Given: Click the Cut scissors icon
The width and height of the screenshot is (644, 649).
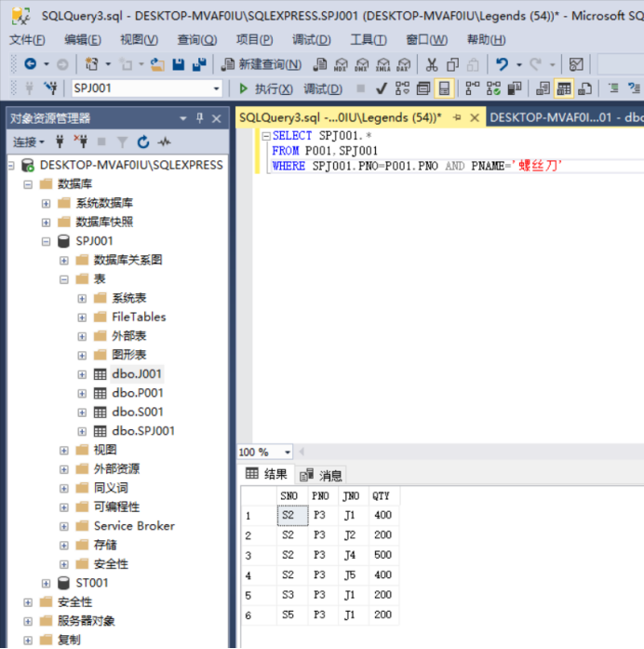Looking at the screenshot, I should [432, 64].
